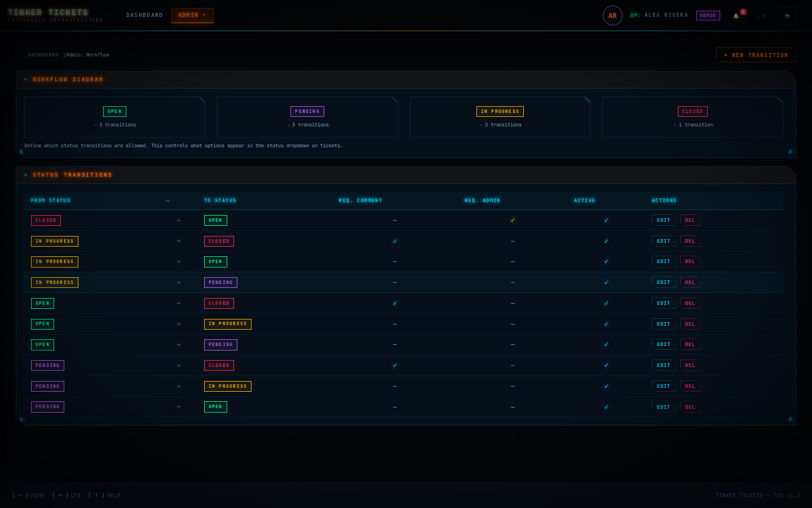Delete the Pending to In Progress transition

690,386
